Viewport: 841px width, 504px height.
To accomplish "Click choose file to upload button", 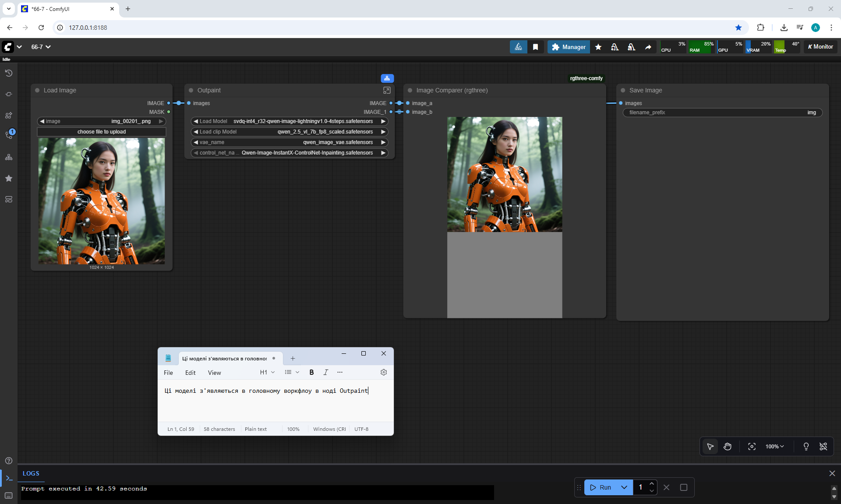I will tap(102, 132).
